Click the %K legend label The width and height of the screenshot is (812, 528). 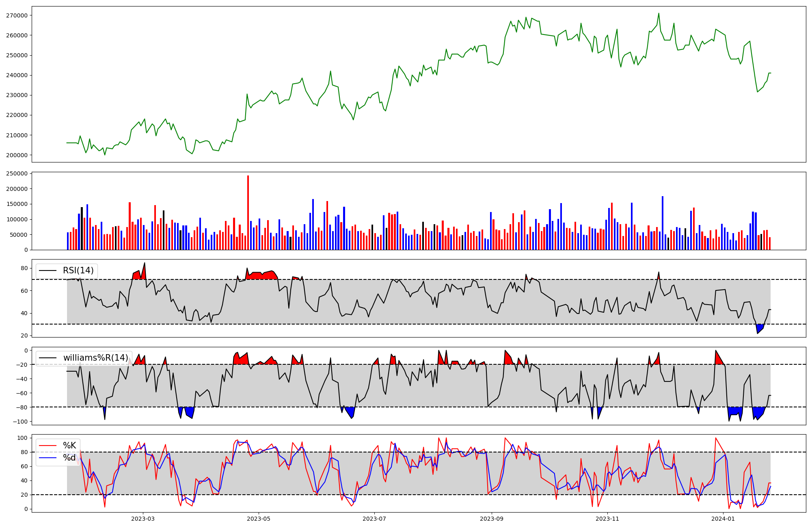click(69, 446)
